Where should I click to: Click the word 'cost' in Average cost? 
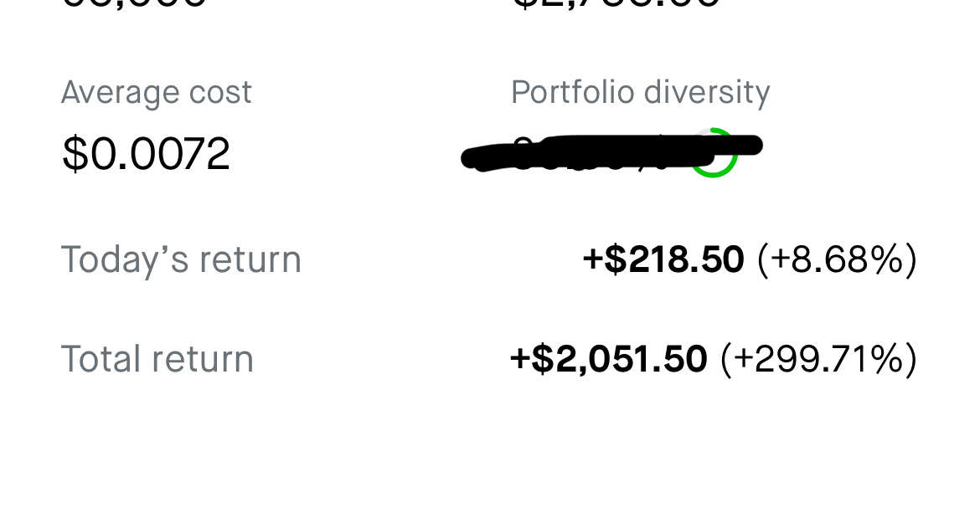click(x=220, y=94)
